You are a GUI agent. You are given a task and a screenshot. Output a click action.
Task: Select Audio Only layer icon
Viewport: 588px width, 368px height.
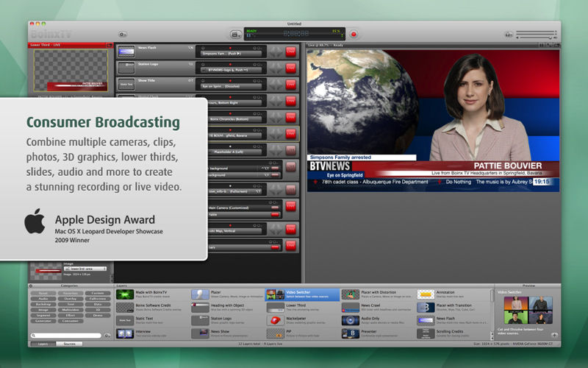(351, 321)
